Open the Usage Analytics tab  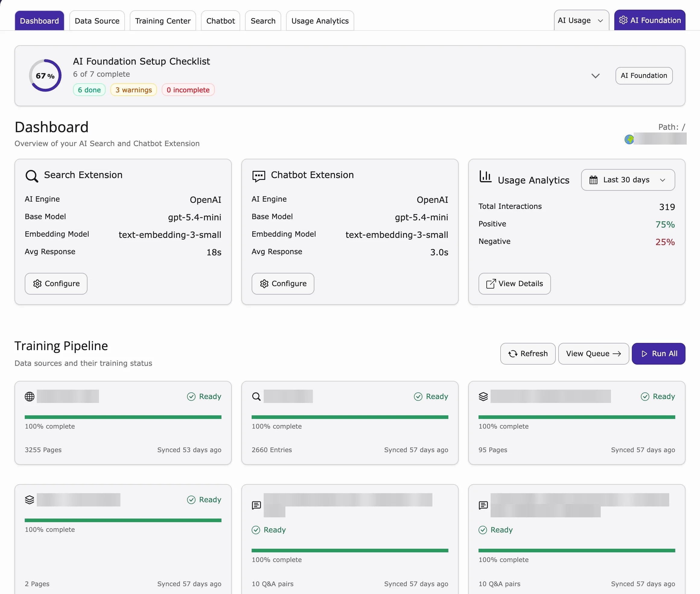coord(320,21)
